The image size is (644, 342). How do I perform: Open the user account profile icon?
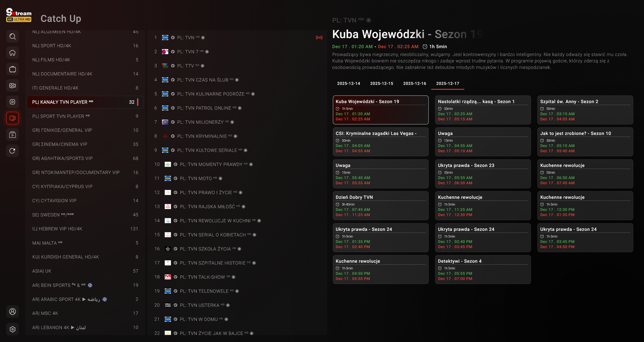point(13,312)
